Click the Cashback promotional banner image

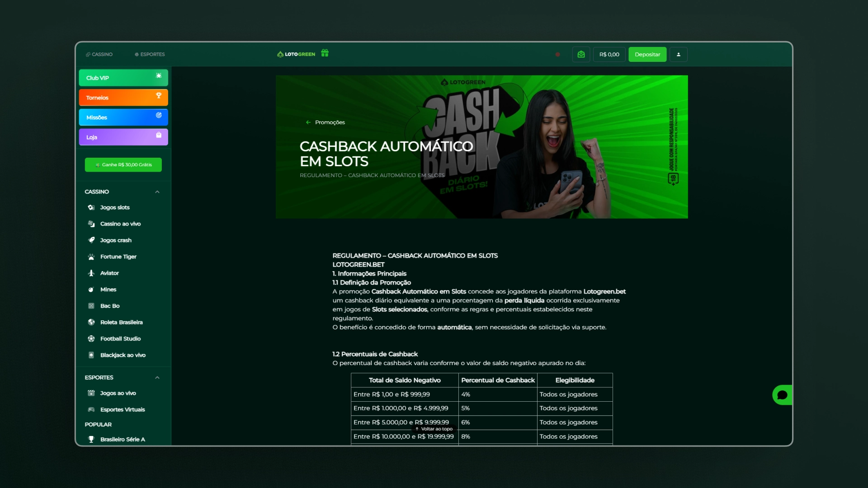pos(482,147)
